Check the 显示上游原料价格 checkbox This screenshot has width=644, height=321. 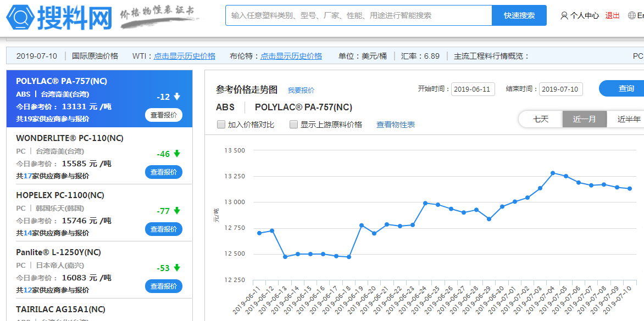[x=293, y=125]
